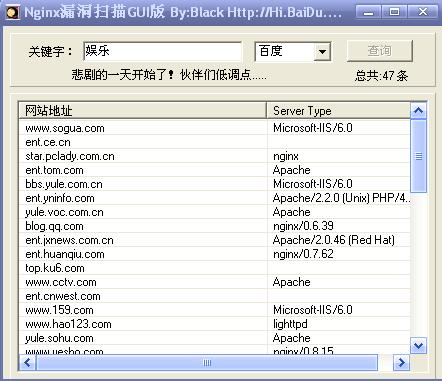
Task: Open the 百度 search engine dropdown
Action: point(322,52)
